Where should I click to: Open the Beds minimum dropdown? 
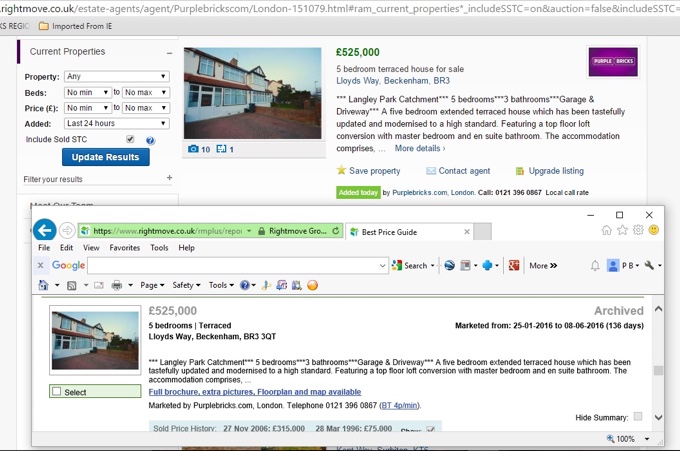(x=87, y=92)
